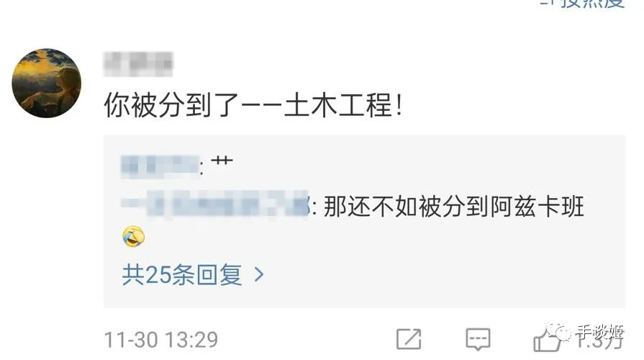The width and height of the screenshot is (644, 360).
Task: Open the comment reply bubble icon
Action: 478,339
